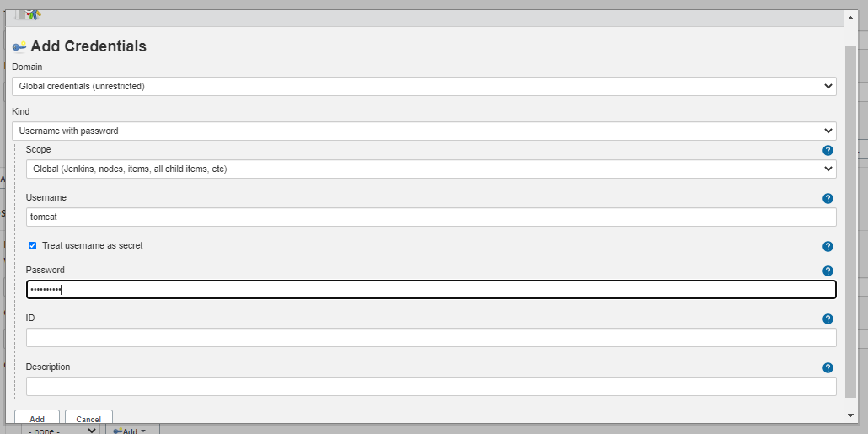This screenshot has height=434, width=868.
Task: Open the none credentials dropdown behind dialog
Action: coord(61,430)
